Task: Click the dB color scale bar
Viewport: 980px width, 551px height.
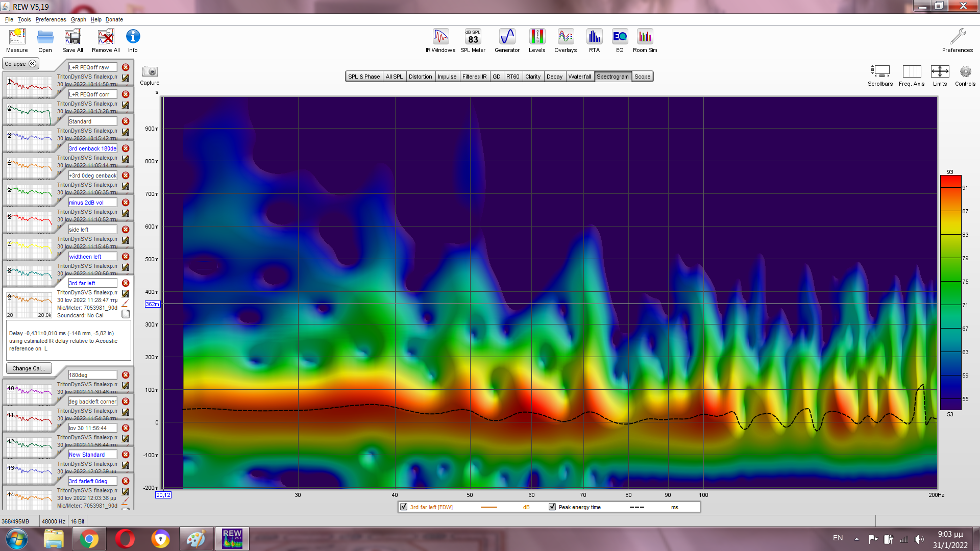Action: 950,292
